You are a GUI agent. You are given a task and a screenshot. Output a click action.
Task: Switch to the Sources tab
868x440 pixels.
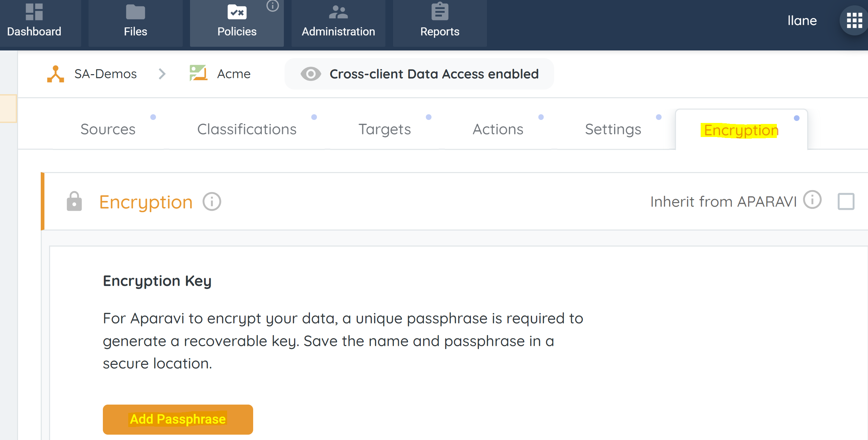[108, 129]
